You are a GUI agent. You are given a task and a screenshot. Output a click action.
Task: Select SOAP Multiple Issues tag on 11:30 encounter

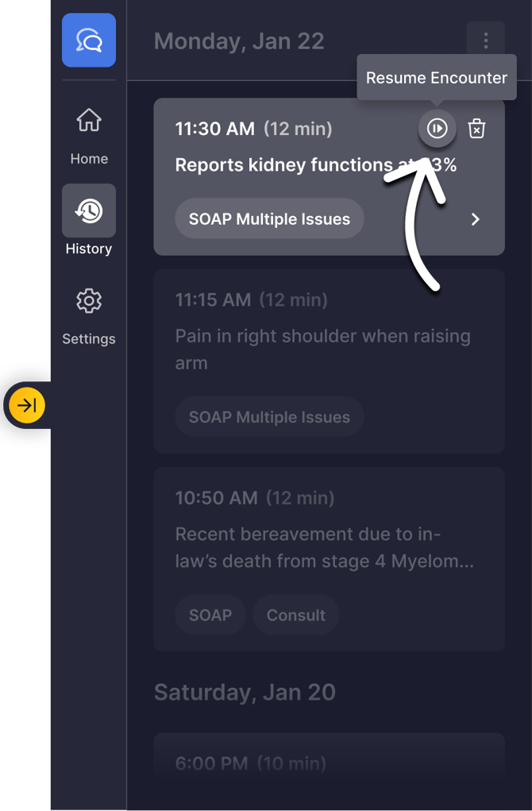pos(269,219)
